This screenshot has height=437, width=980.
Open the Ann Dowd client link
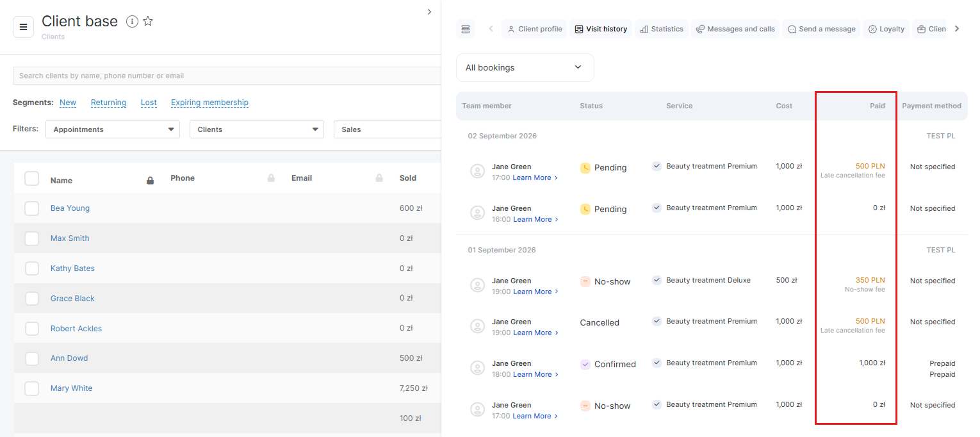pos(69,358)
